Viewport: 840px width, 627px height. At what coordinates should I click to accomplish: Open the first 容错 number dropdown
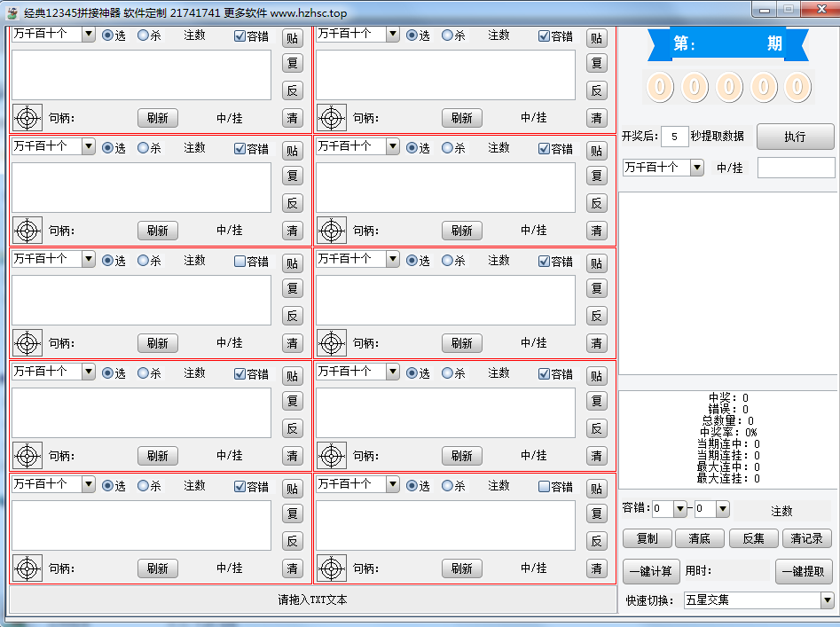tap(679, 509)
